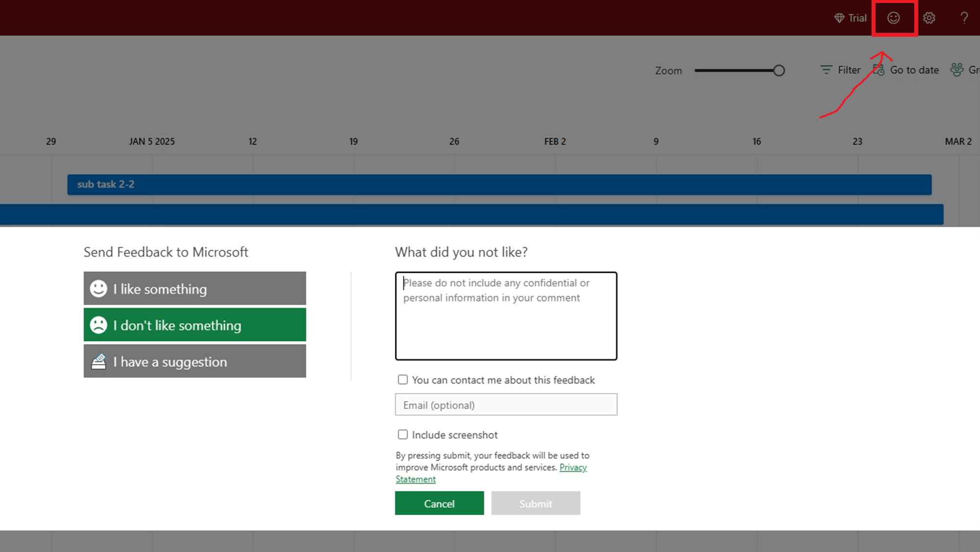Click the smiley feedback icon in header
Screen dimensions: 980x552
coord(893,18)
